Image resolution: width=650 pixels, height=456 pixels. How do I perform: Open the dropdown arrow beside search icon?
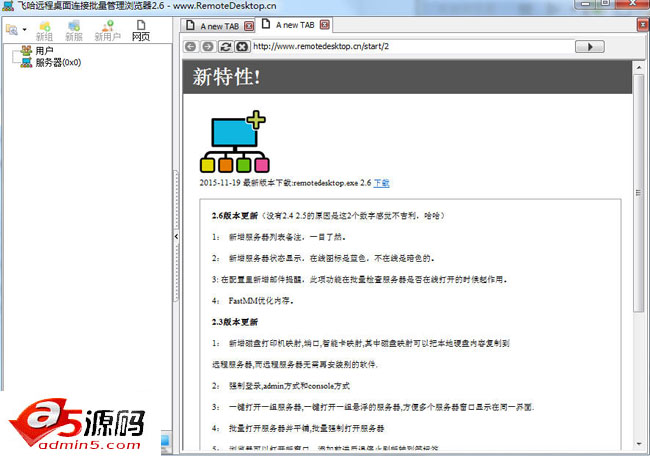pos(24,29)
